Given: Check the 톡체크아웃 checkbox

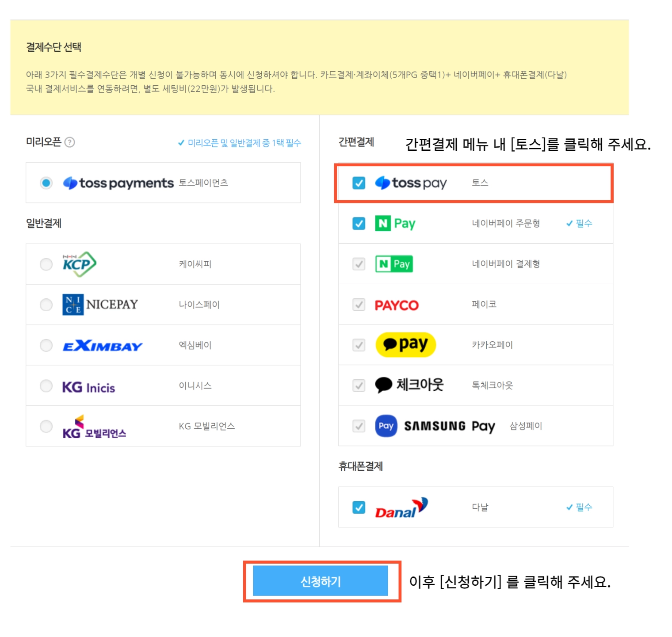Looking at the screenshot, I should (359, 385).
